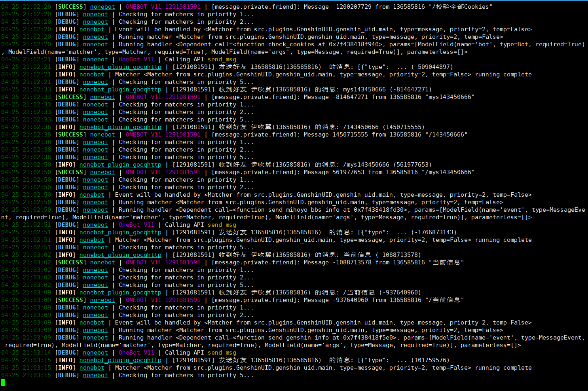Click the quoted "/mys143450666" message text
This screenshot has width=588, height=391.
point(448,172)
